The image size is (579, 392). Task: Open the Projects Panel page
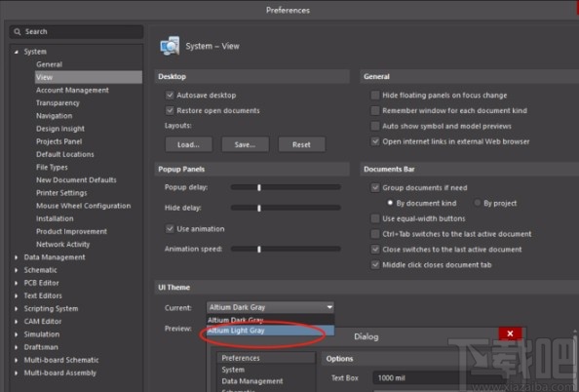[x=59, y=141]
